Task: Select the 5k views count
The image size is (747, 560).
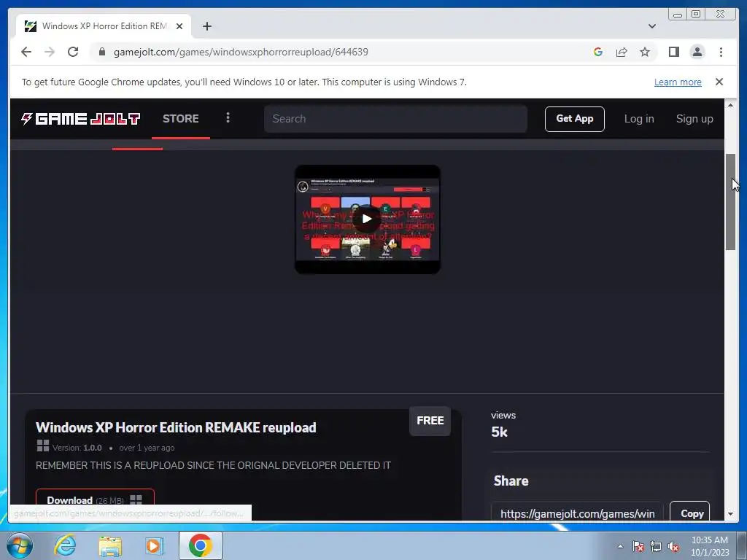Action: tap(499, 432)
